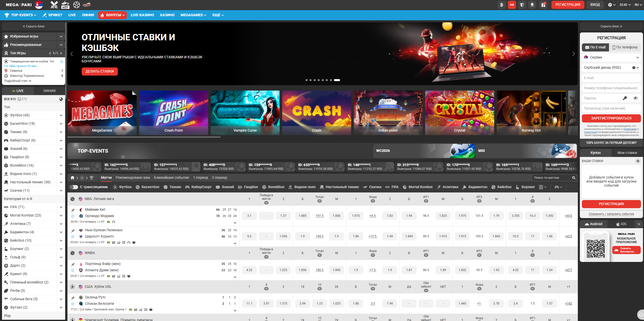Click the soccer ball icon in header

click(x=76, y=5)
